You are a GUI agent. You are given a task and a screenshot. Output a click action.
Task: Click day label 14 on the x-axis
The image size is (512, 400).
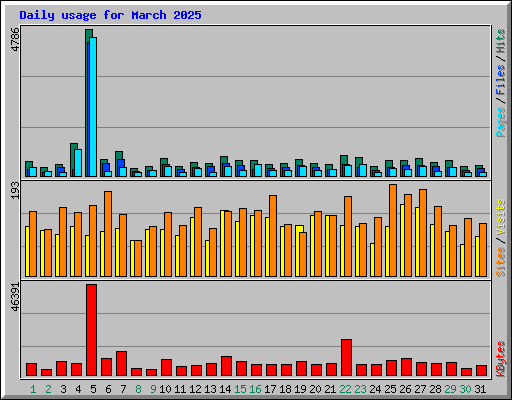pyautogui.click(x=225, y=389)
